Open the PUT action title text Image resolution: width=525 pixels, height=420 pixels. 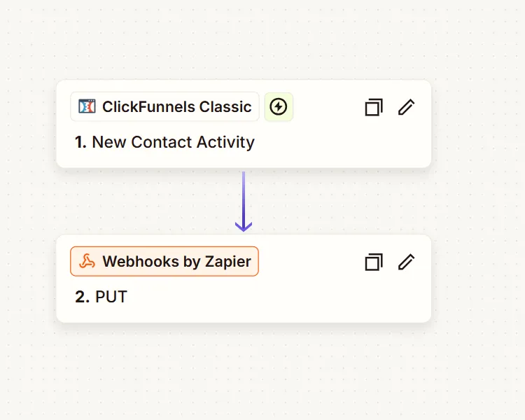point(111,297)
